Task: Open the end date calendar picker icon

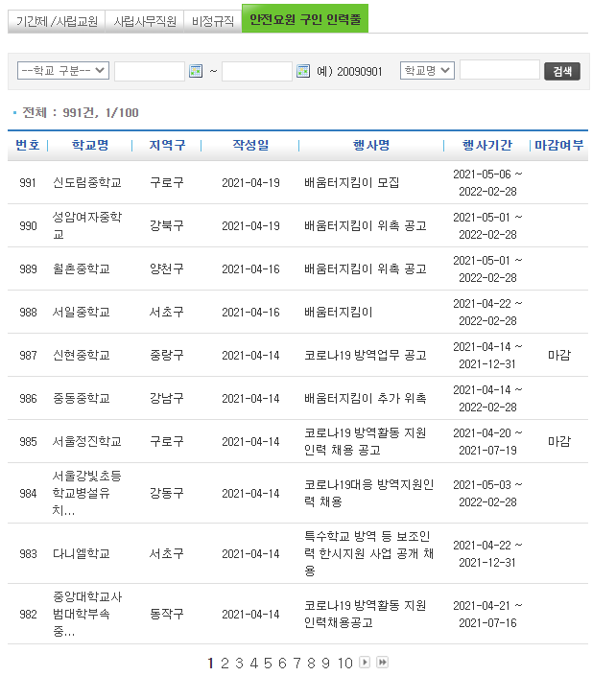Action: (x=303, y=71)
